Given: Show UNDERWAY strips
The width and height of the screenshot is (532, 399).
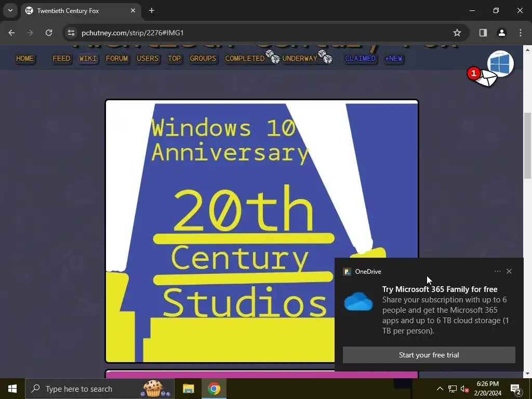Looking at the screenshot, I should [x=300, y=58].
